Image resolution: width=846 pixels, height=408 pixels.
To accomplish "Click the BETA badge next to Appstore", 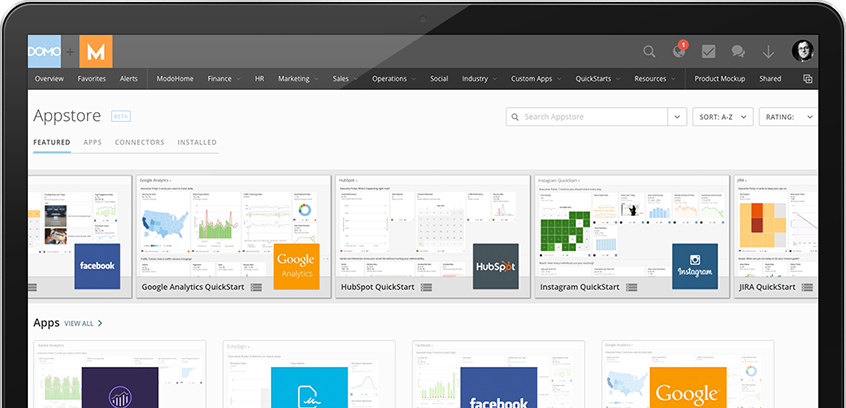I will pyautogui.click(x=121, y=116).
